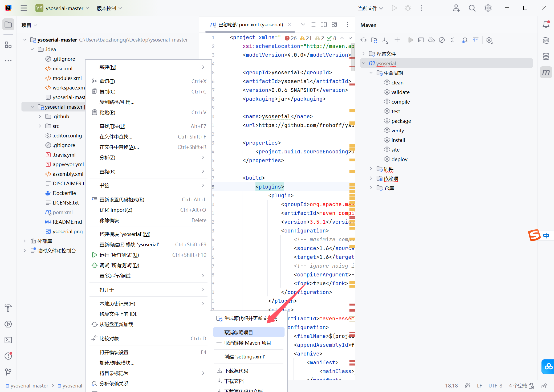Open Maven settings gear icon
The width and height of the screenshot is (554, 392).
(489, 40)
